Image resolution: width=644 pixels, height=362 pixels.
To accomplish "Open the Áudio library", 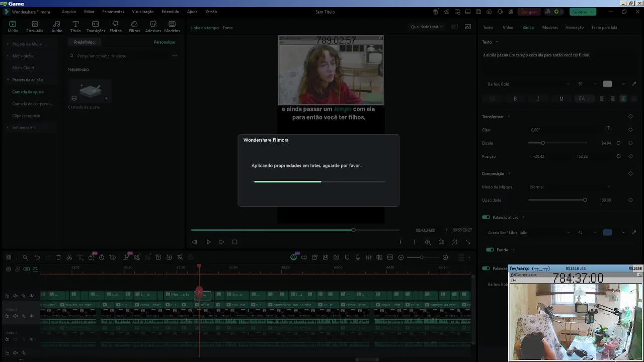I will (57, 27).
